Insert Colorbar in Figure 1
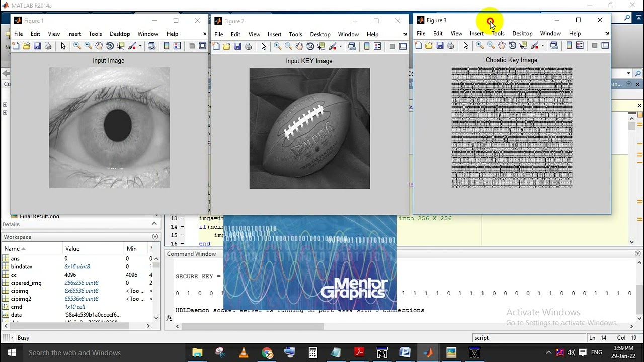 (x=167, y=46)
